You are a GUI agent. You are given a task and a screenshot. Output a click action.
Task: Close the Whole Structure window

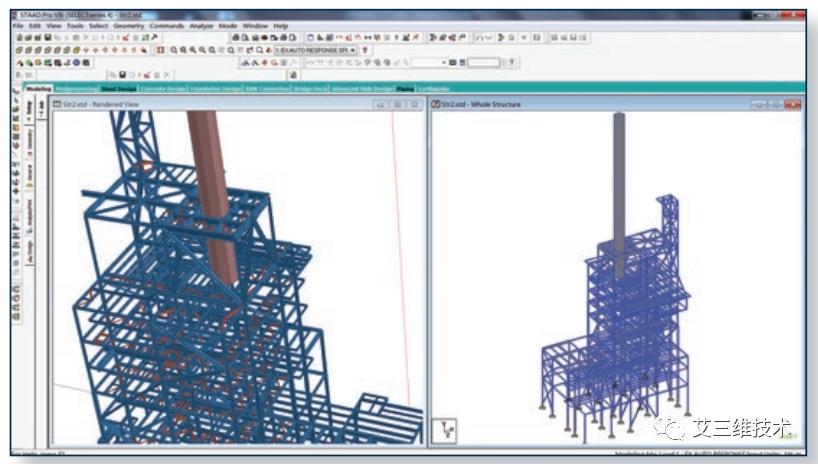pos(793,104)
